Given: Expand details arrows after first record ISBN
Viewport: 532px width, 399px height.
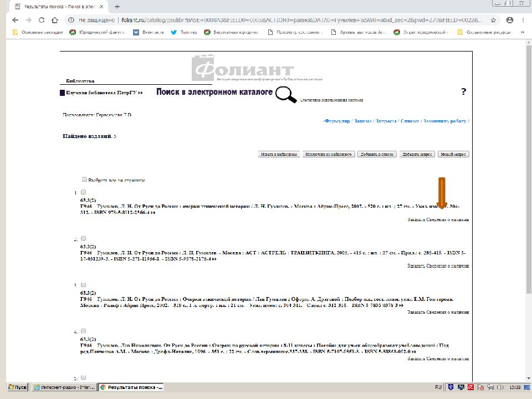Looking at the screenshot, I should point(153,212).
